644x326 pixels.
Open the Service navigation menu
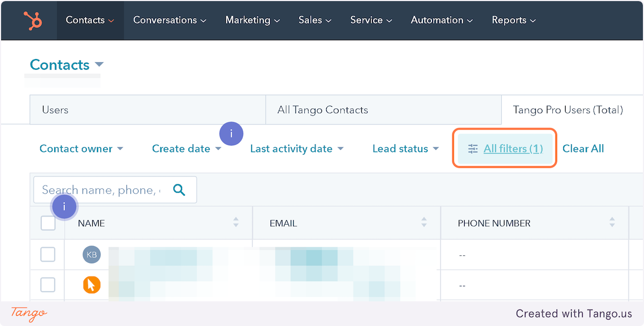click(x=371, y=20)
